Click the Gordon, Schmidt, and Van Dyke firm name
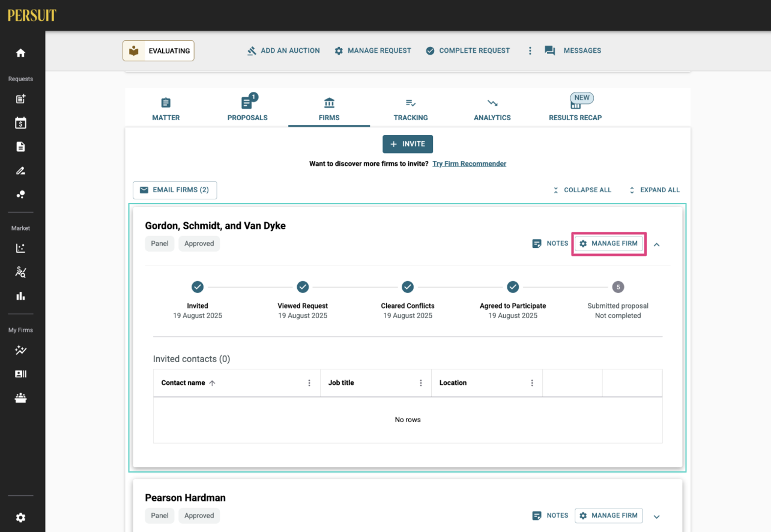The height and width of the screenshot is (532, 771). pyautogui.click(x=215, y=226)
